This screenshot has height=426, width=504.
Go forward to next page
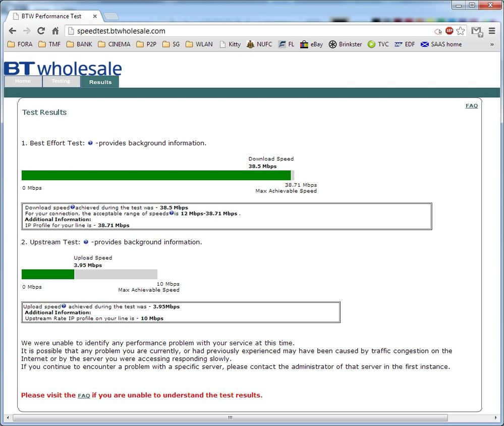tap(27, 31)
